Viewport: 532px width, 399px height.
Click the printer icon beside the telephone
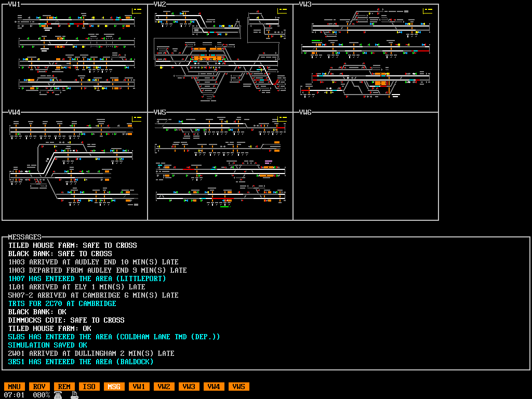point(74,395)
